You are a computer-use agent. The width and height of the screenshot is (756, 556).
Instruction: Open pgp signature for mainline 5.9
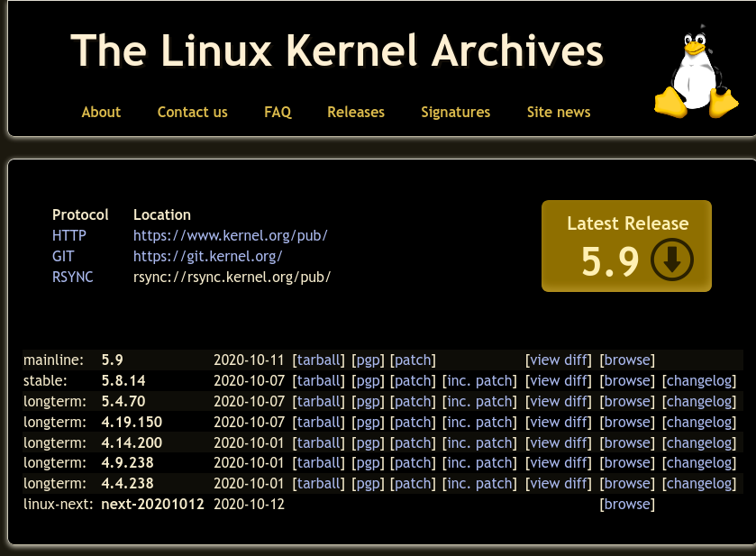point(368,360)
